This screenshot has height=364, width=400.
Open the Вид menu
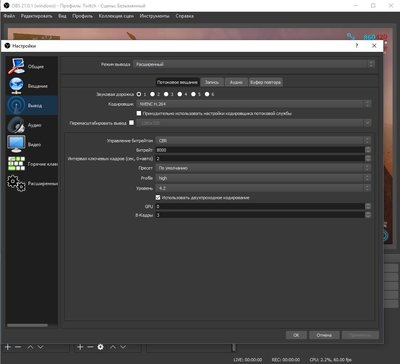(62, 16)
